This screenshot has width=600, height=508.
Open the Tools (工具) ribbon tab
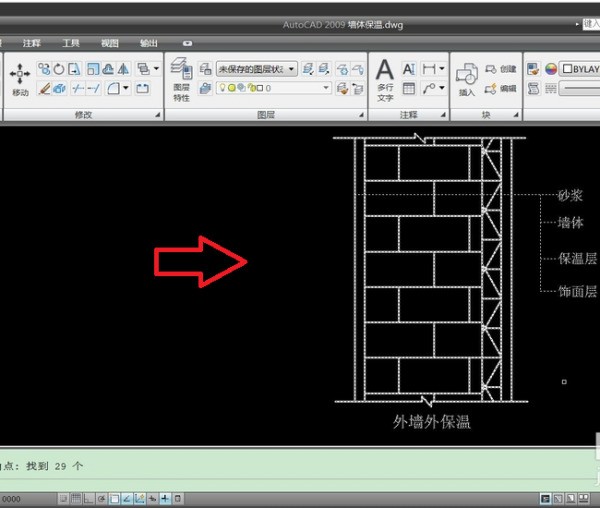[71, 43]
